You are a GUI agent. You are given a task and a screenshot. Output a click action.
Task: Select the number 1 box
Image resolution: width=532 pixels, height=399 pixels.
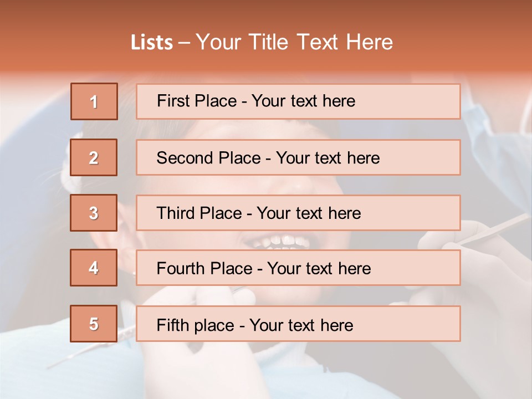94,101
